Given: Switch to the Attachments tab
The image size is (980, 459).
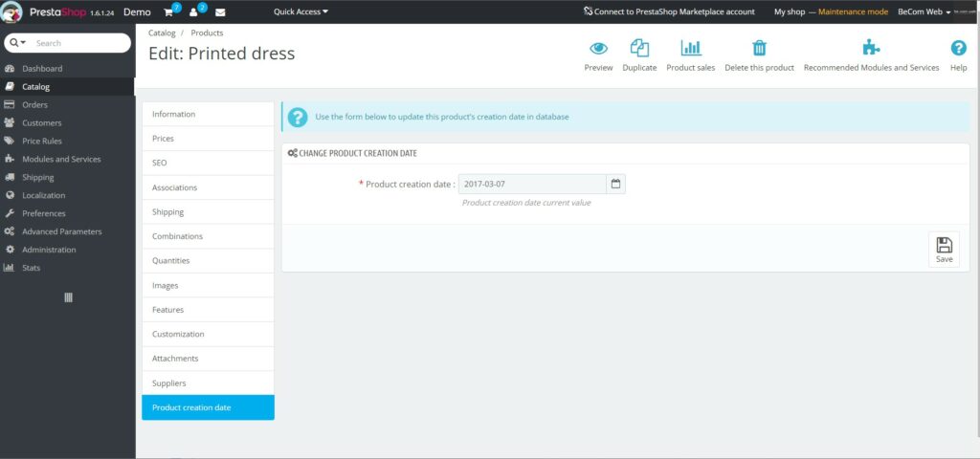Looking at the screenshot, I should pos(208,359).
